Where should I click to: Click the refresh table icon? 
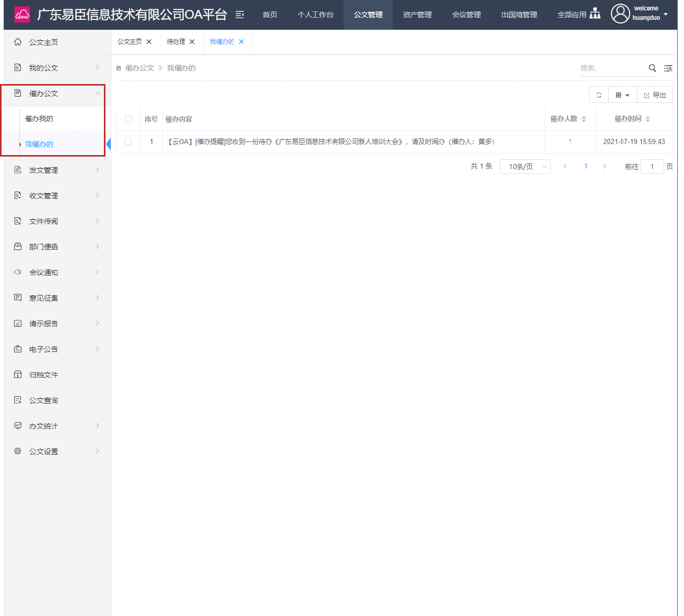pyautogui.click(x=599, y=95)
